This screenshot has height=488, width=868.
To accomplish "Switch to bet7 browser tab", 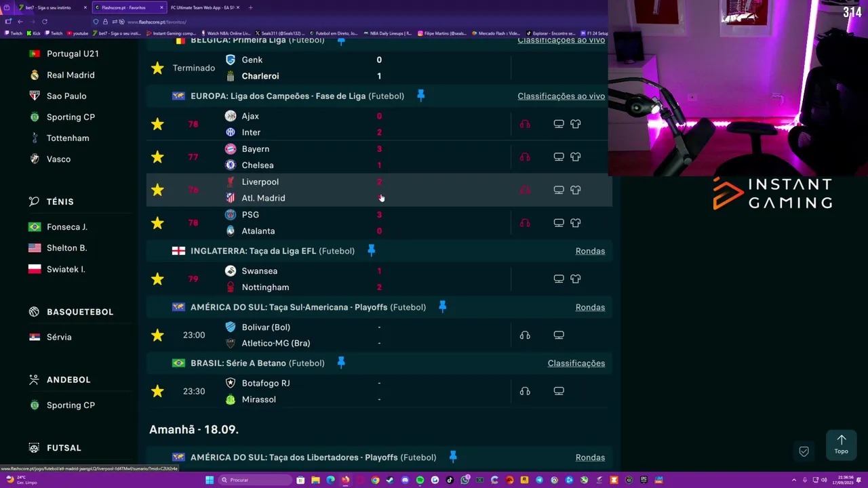I will coord(53,7).
